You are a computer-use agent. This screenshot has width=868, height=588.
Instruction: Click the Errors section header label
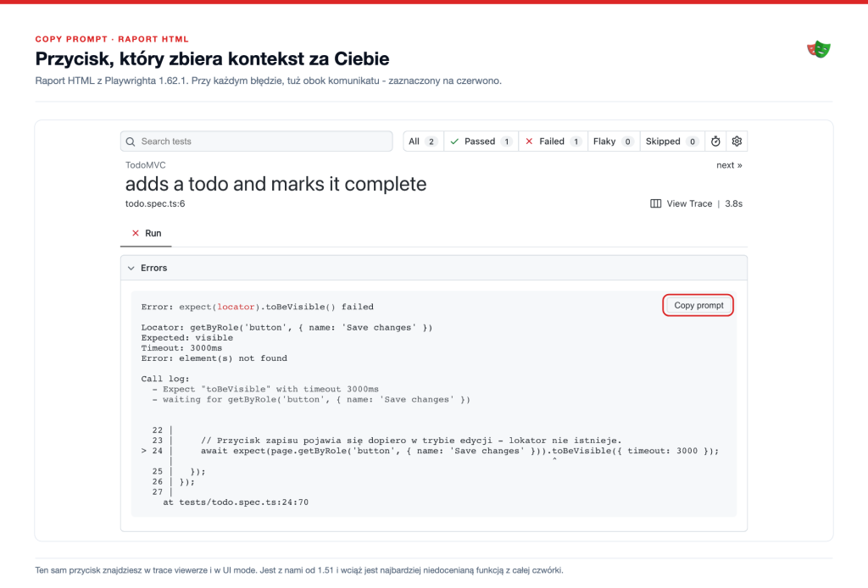[x=154, y=269]
